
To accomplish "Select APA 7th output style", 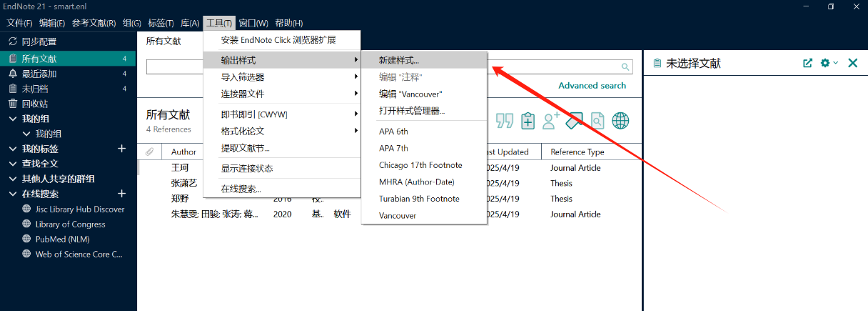I will click(x=425, y=148).
